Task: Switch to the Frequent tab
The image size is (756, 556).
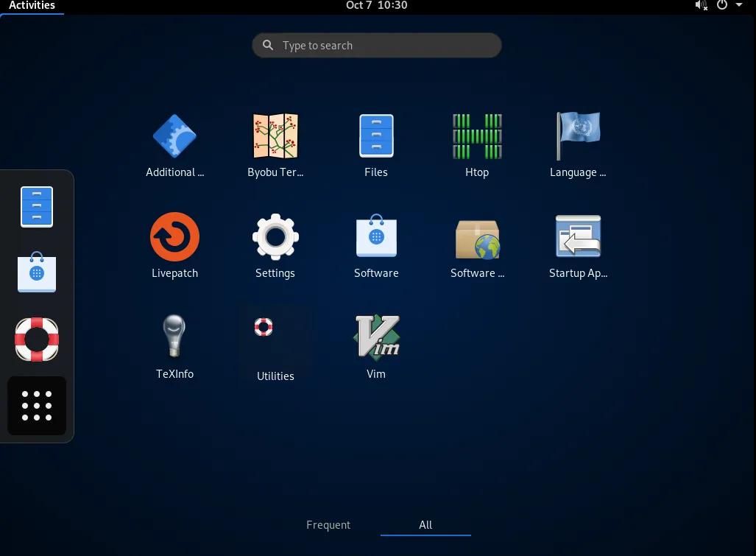Action: click(328, 524)
